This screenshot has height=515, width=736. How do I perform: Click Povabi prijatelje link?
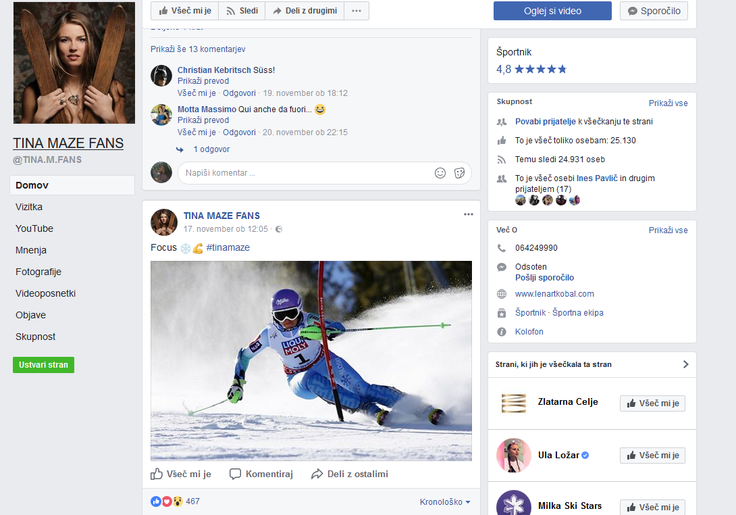click(x=545, y=122)
